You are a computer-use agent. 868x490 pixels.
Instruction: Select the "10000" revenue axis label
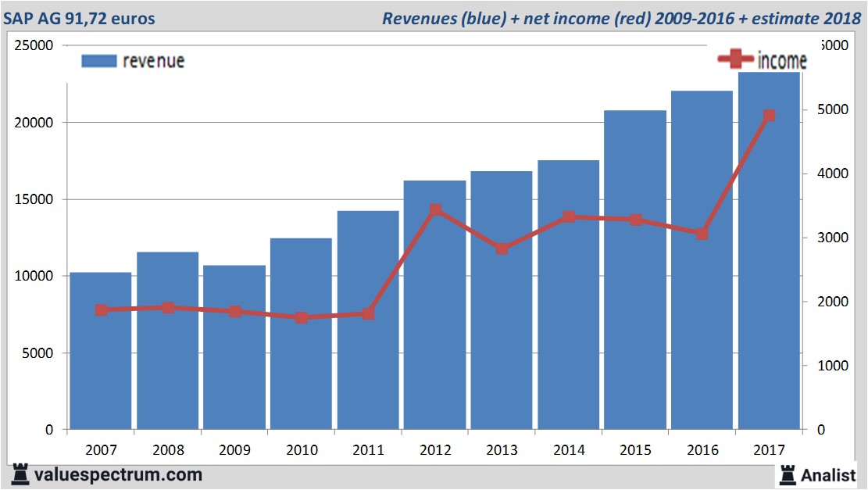tap(34, 276)
